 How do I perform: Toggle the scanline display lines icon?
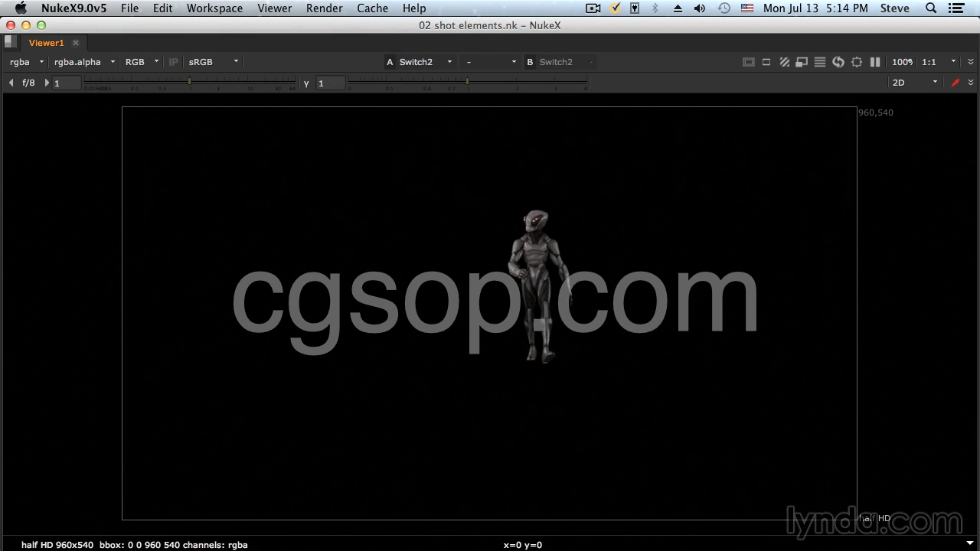coord(820,62)
